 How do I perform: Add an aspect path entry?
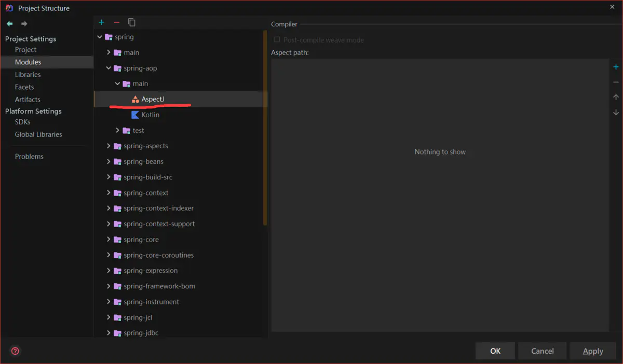(616, 67)
